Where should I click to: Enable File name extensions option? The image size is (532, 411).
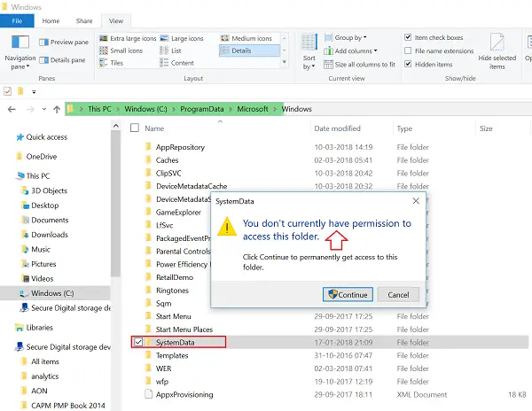408,50
